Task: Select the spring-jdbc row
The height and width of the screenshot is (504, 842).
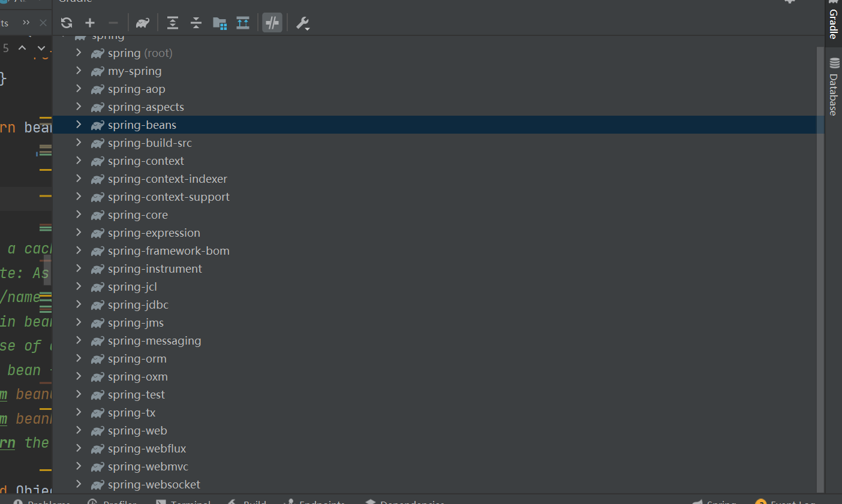Action: tap(438, 304)
